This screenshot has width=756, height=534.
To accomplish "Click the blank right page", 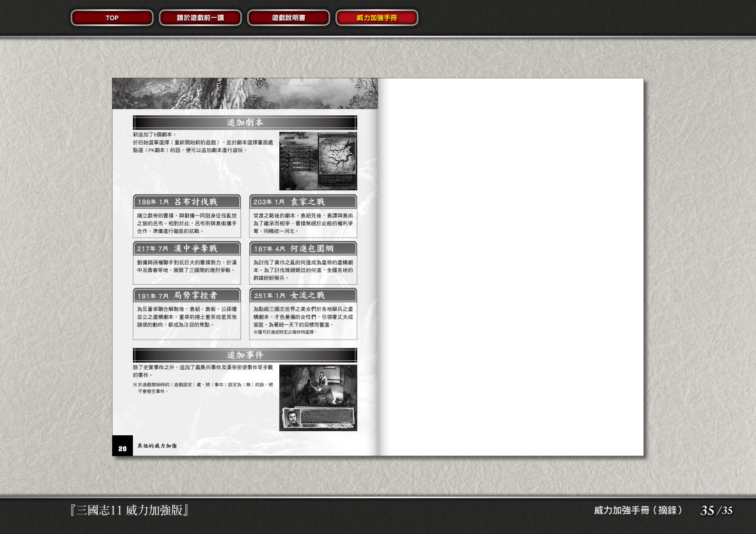I will pos(511,267).
